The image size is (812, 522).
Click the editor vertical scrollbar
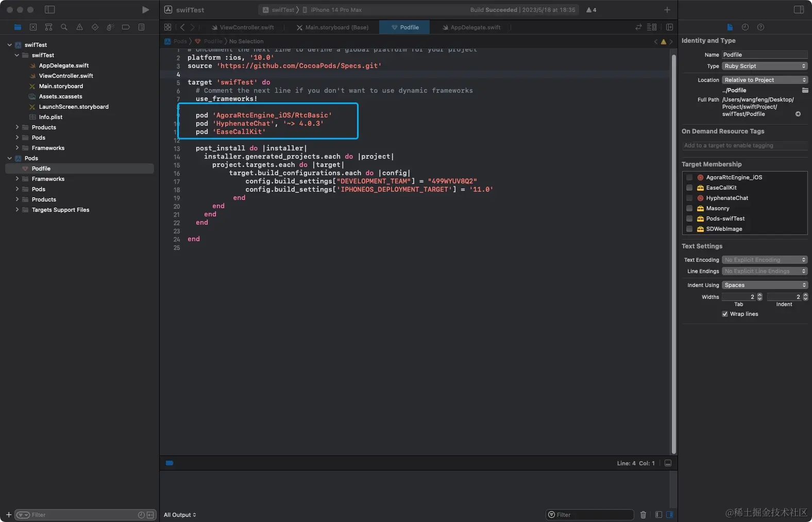(673, 254)
